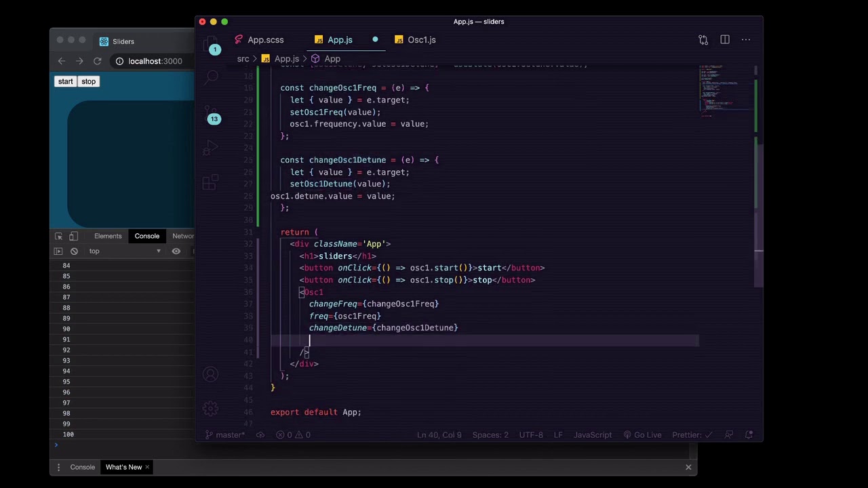Click the browser forward arrow

coord(79,61)
